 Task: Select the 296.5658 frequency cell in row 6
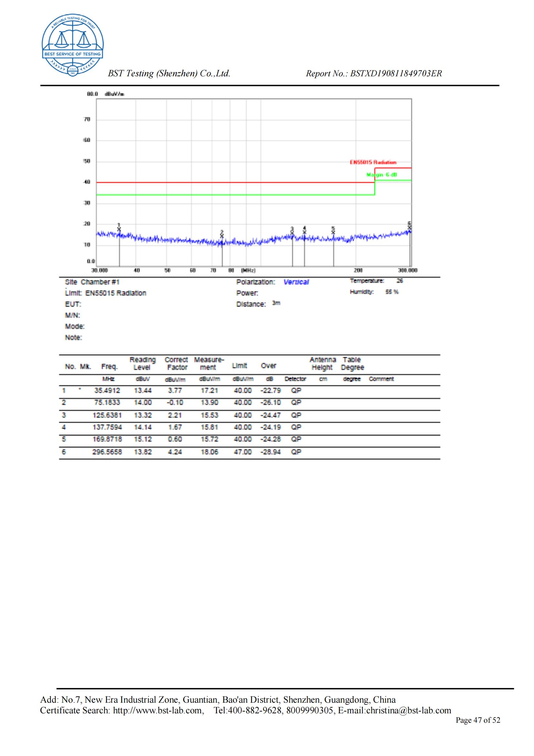107,452
